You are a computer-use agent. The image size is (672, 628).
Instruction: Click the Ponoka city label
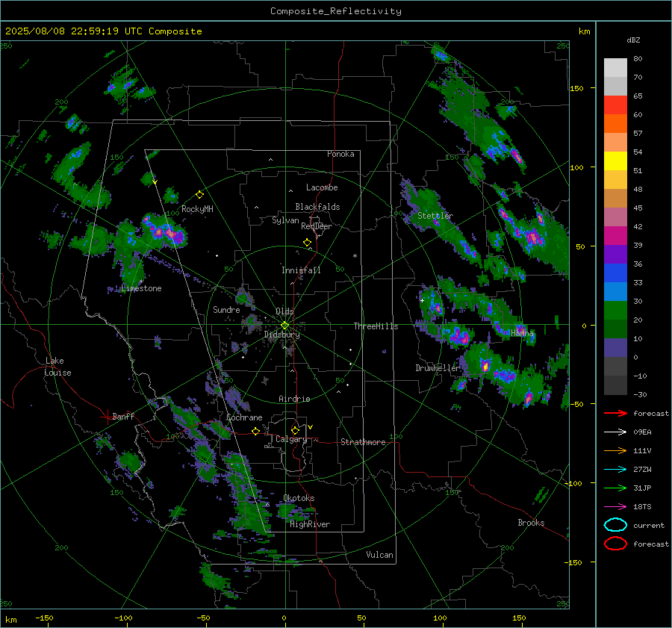click(340, 154)
